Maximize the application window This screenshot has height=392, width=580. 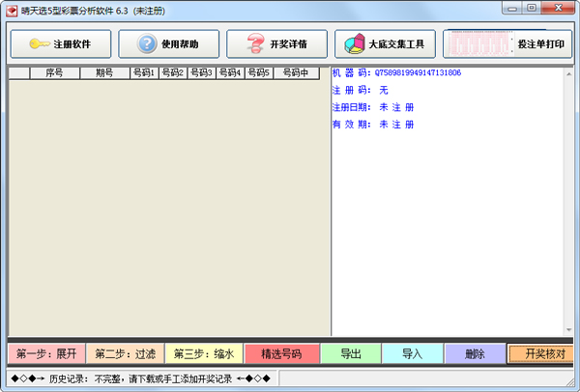532,9
